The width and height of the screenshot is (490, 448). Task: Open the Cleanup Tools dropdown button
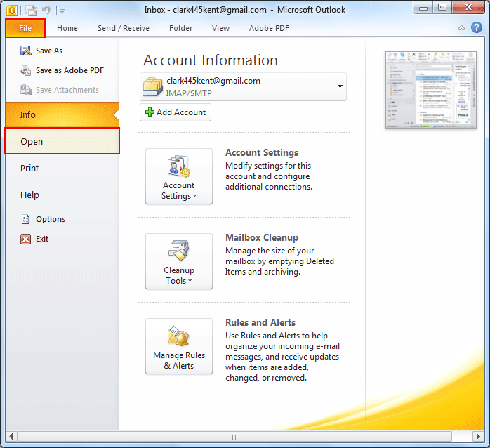(179, 261)
